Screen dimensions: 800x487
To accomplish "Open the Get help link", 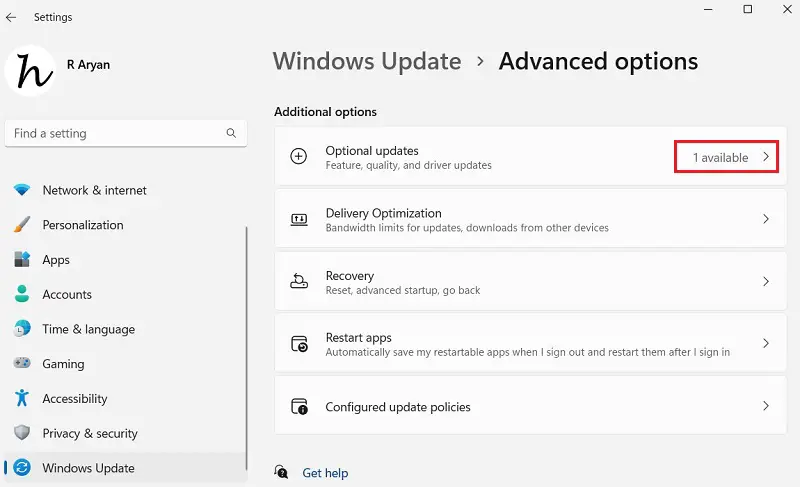I will [325, 473].
